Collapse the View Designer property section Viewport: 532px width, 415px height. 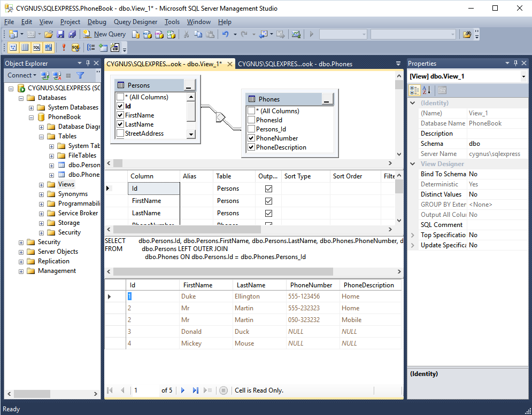(413, 164)
